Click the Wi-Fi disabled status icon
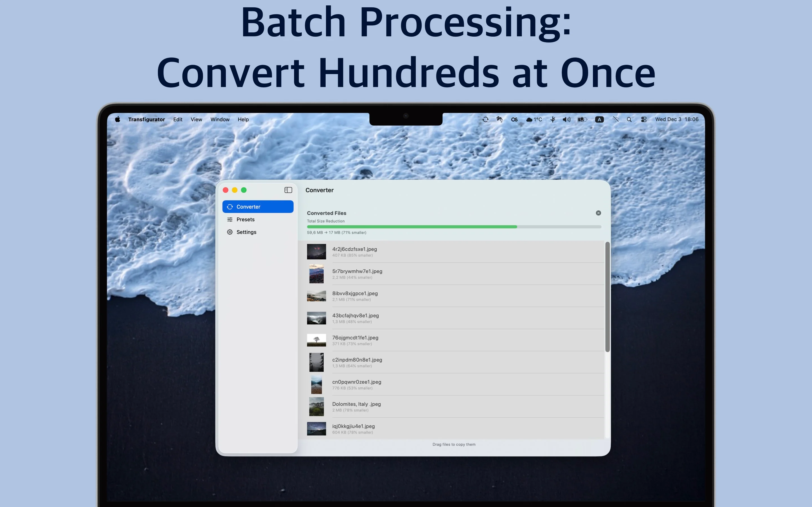812x507 pixels. (616, 119)
